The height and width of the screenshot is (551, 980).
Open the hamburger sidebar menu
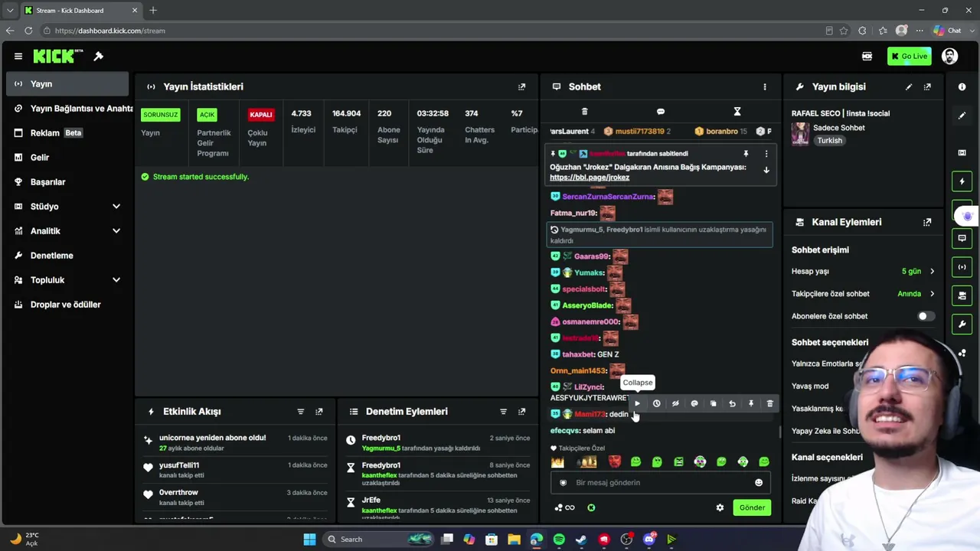pyautogui.click(x=18, y=56)
